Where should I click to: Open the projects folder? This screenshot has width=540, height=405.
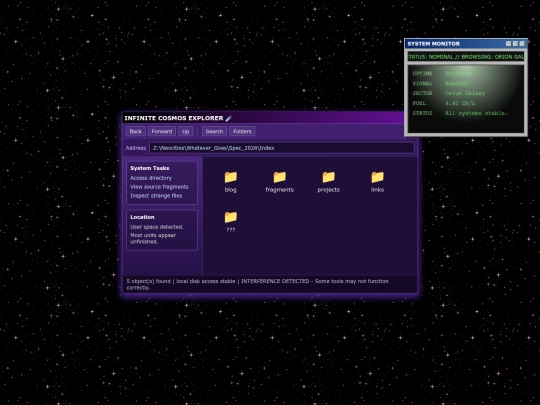click(328, 181)
